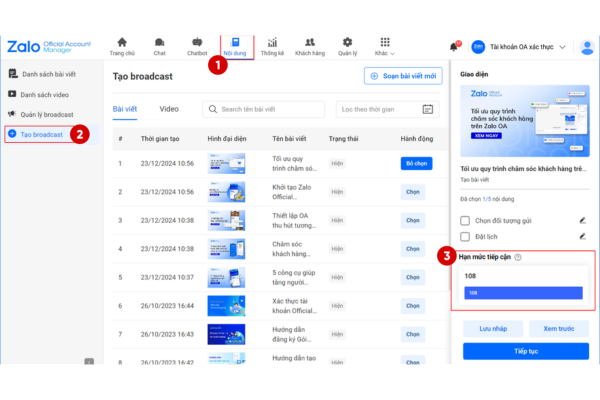This screenshot has height=400, width=600.
Task: Click Hiện status of Thiết lập OA row
Action: (337, 220)
